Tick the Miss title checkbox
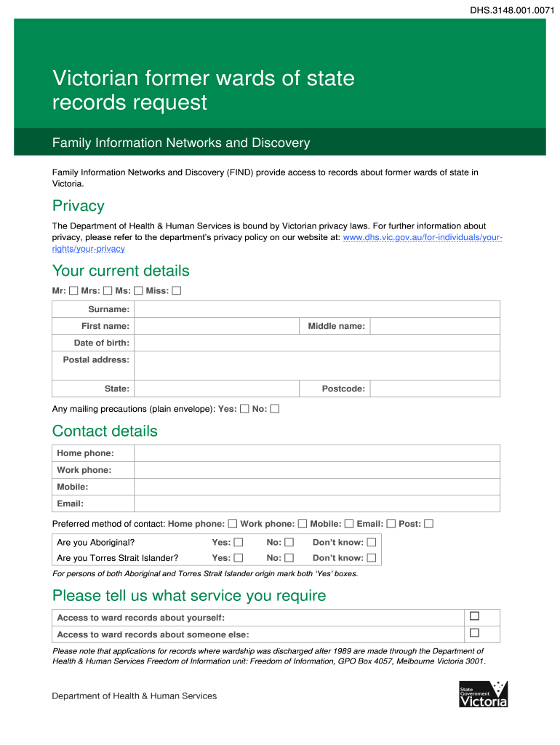Viewport: 560px width, 745px height. pyautogui.click(x=176, y=290)
